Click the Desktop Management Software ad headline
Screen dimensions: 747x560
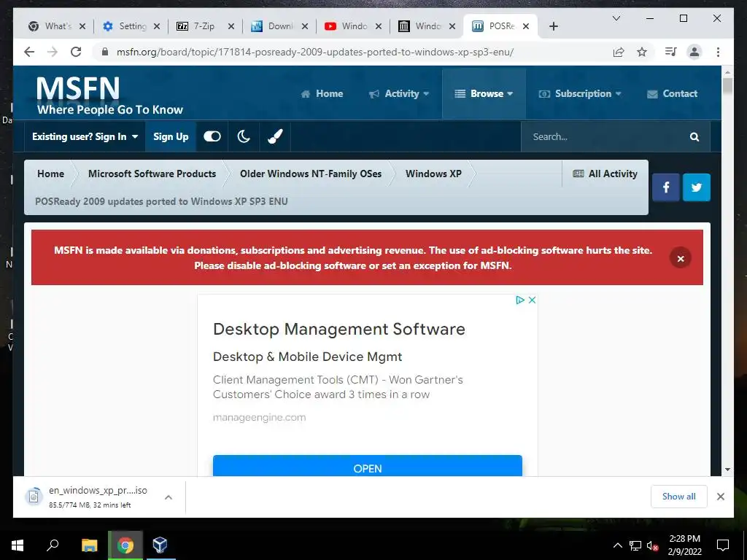338,329
